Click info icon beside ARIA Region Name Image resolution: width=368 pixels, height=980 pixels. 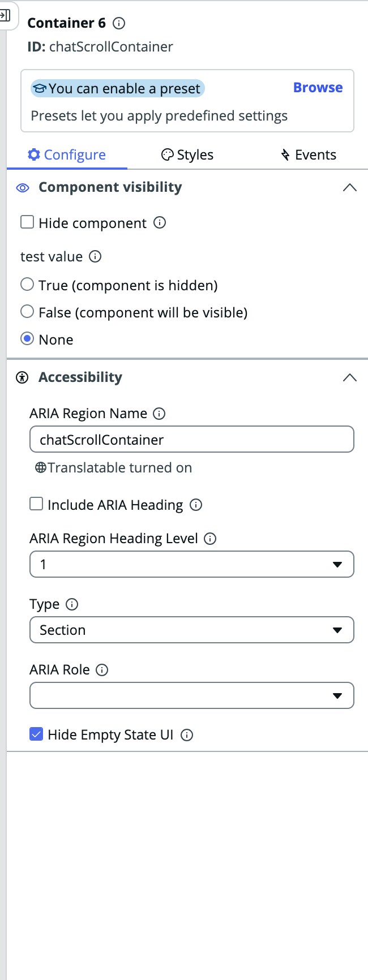pos(160,414)
